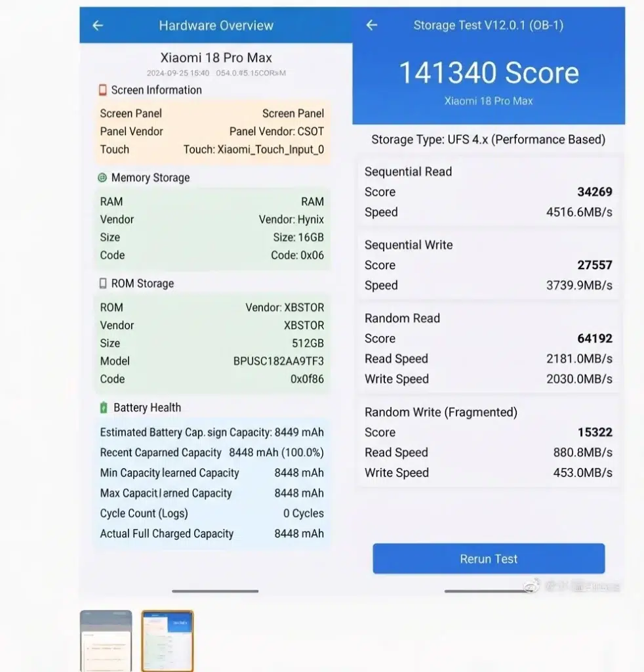Tap the Hardware Overview title
This screenshot has height=672, width=644.
point(216,26)
